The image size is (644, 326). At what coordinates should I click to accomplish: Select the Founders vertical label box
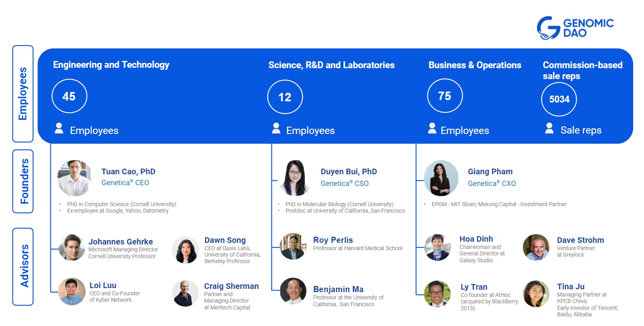pyautogui.click(x=23, y=181)
